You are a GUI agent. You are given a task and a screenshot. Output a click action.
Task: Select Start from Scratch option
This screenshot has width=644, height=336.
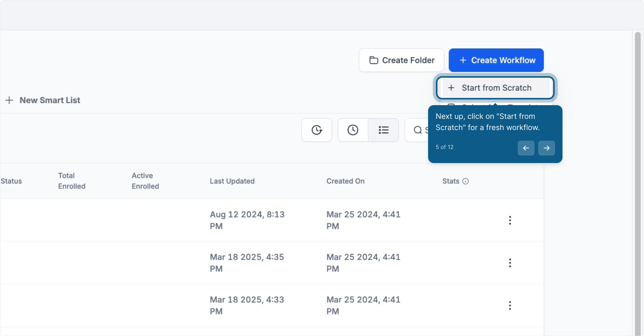click(495, 88)
